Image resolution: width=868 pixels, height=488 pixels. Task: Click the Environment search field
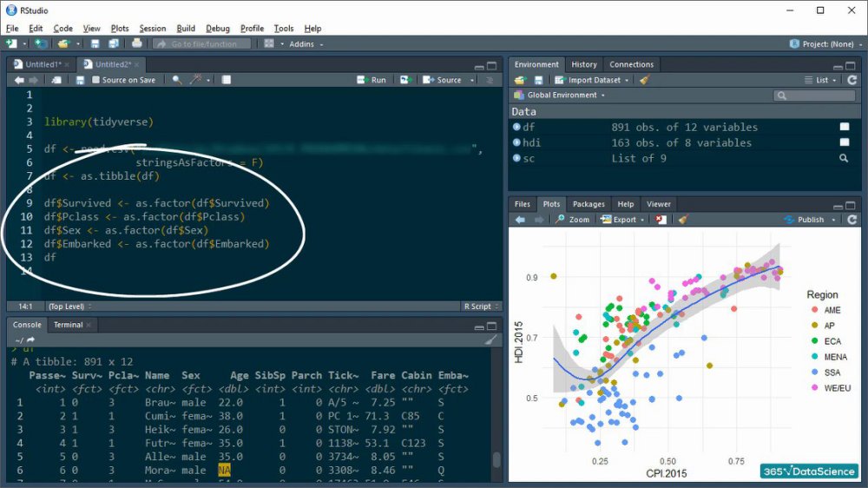814,96
